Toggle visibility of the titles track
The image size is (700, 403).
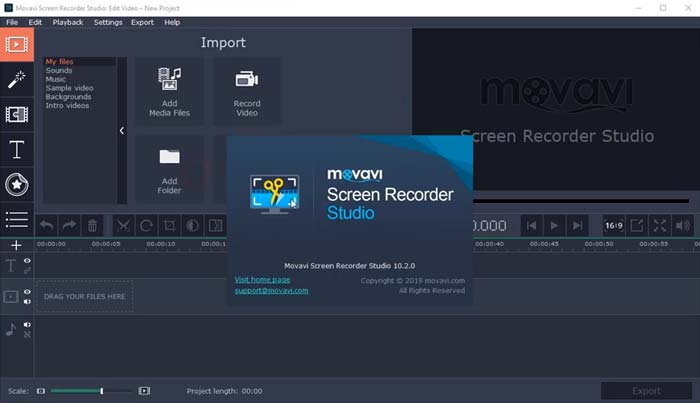click(x=27, y=261)
